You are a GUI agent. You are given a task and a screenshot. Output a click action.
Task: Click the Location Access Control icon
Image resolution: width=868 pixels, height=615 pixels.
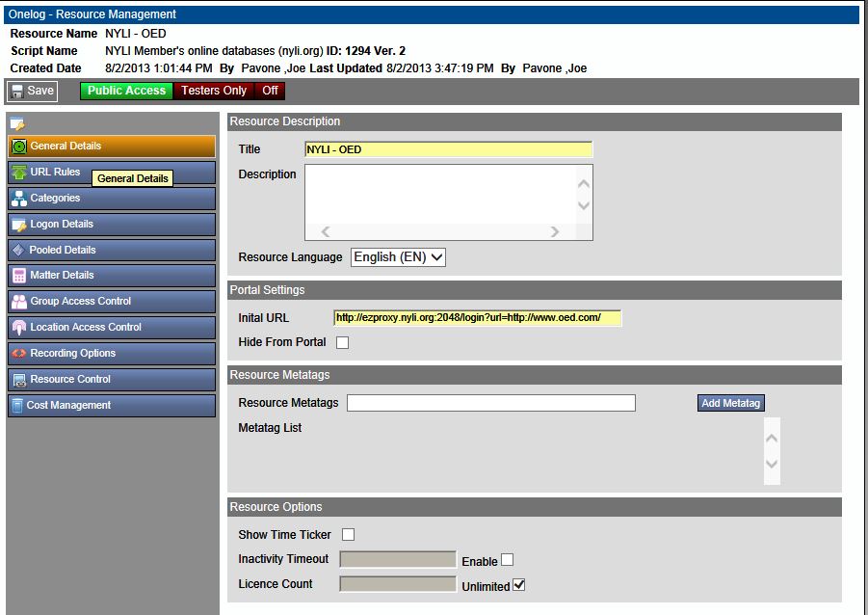coord(19,328)
